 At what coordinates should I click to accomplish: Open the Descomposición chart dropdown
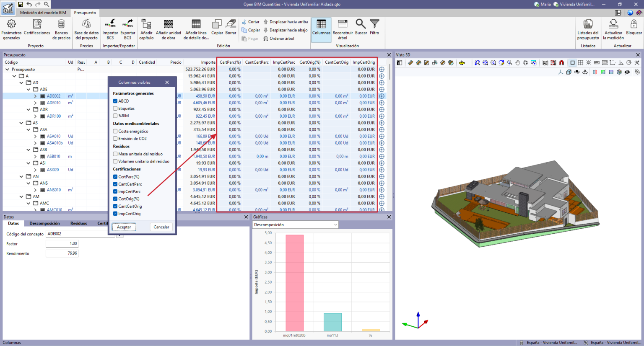pos(296,225)
